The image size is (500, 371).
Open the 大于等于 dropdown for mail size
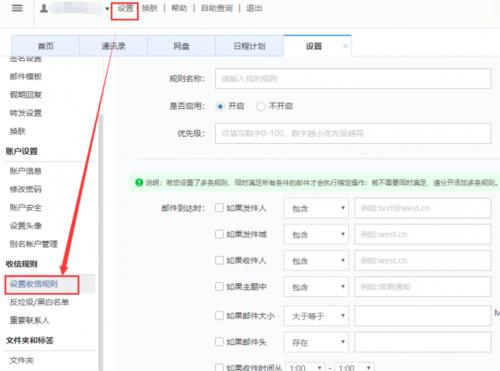316,316
